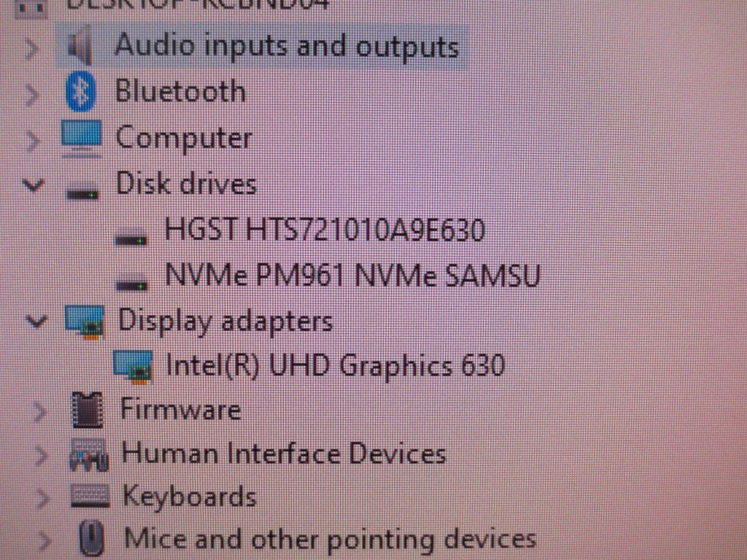This screenshot has width=747, height=560.
Task: Collapse the Display adapters node
Action: [36, 322]
